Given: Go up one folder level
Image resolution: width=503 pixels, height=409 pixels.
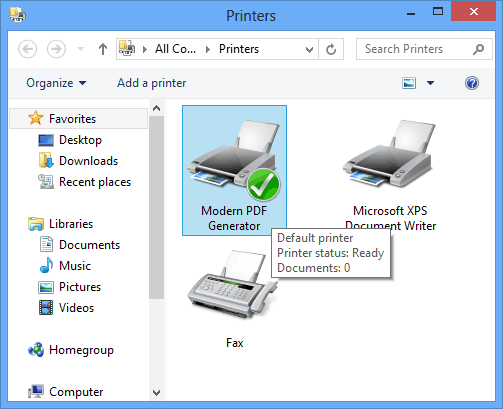Looking at the screenshot, I should tap(103, 49).
